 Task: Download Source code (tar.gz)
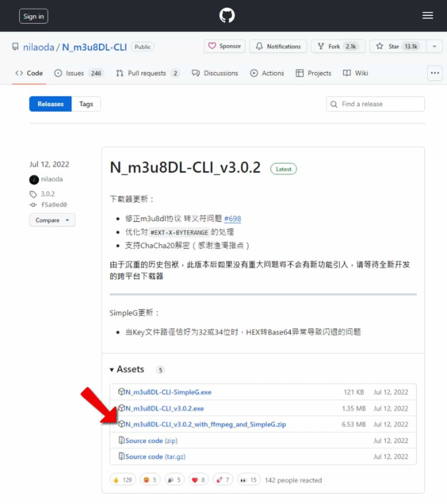[155, 457]
